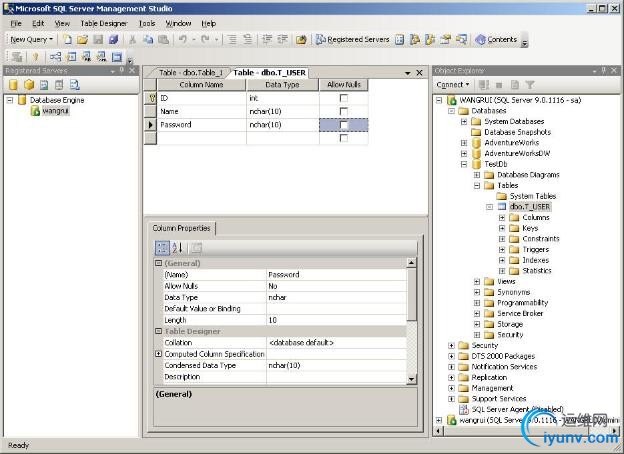Toggle Allow Nulls for Password column
Viewport: 624px width, 454px height.
(343, 125)
